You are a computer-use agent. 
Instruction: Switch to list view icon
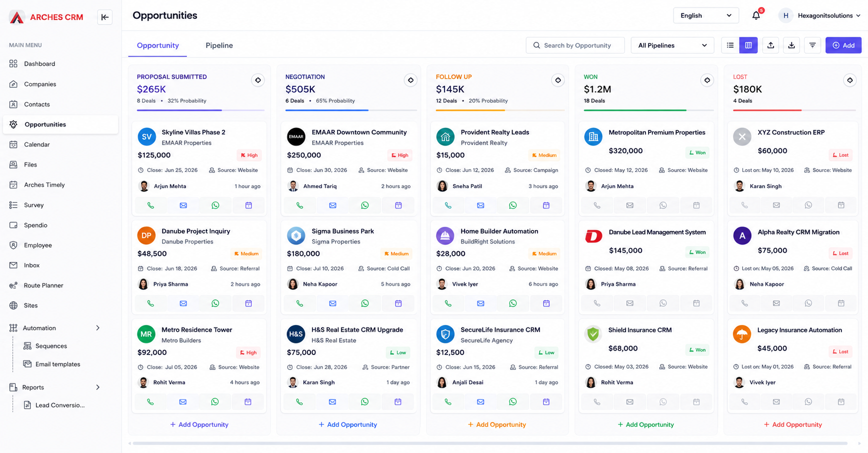[x=730, y=45]
